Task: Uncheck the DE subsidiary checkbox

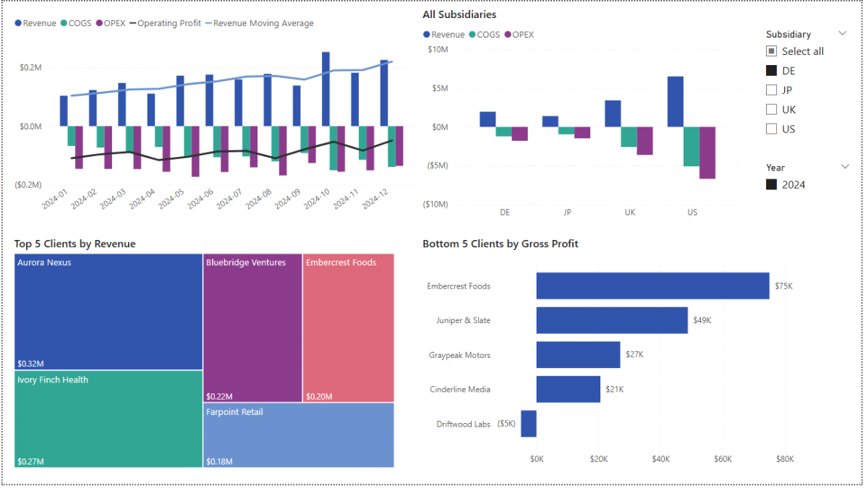Action: pos(772,71)
